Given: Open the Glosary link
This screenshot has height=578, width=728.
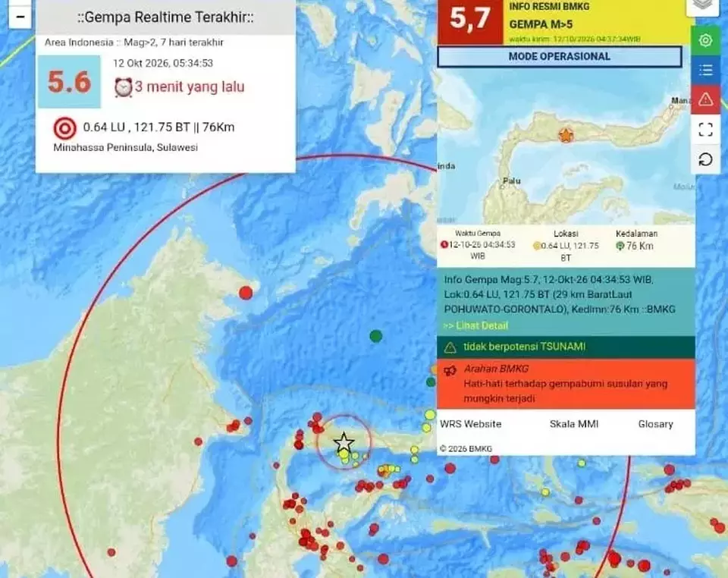Looking at the screenshot, I should click(x=655, y=424).
